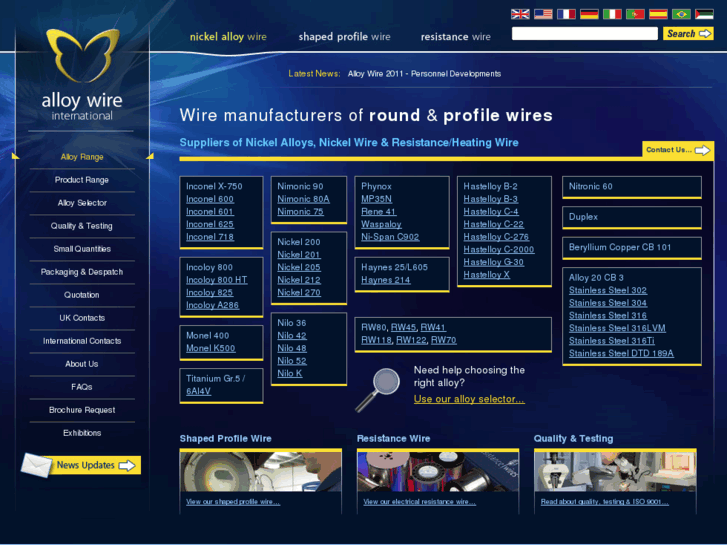
Task: Select the United States flag icon
Action: tap(543, 14)
